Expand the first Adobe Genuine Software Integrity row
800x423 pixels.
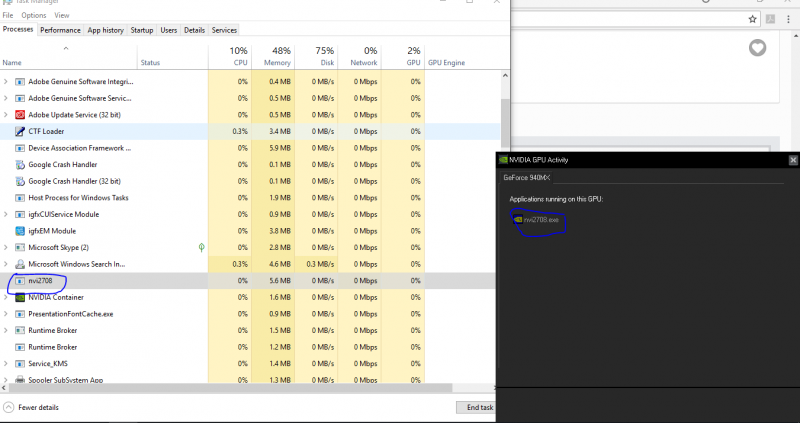pyautogui.click(x=7, y=82)
